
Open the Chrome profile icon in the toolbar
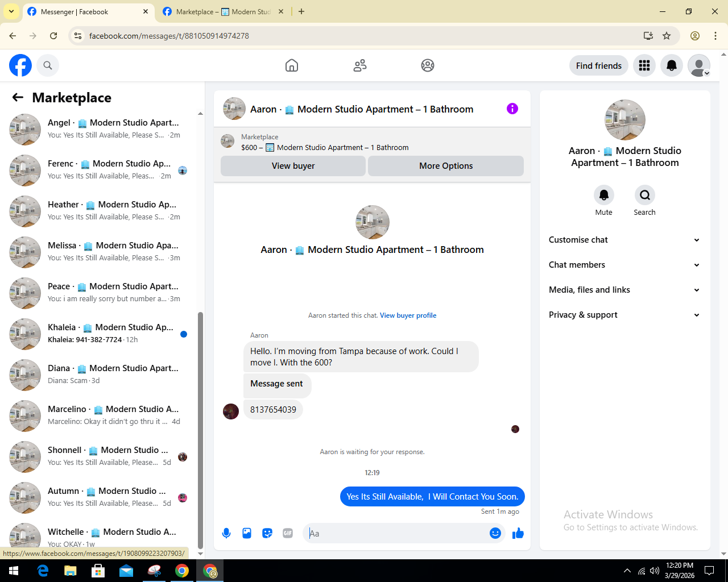(x=695, y=36)
